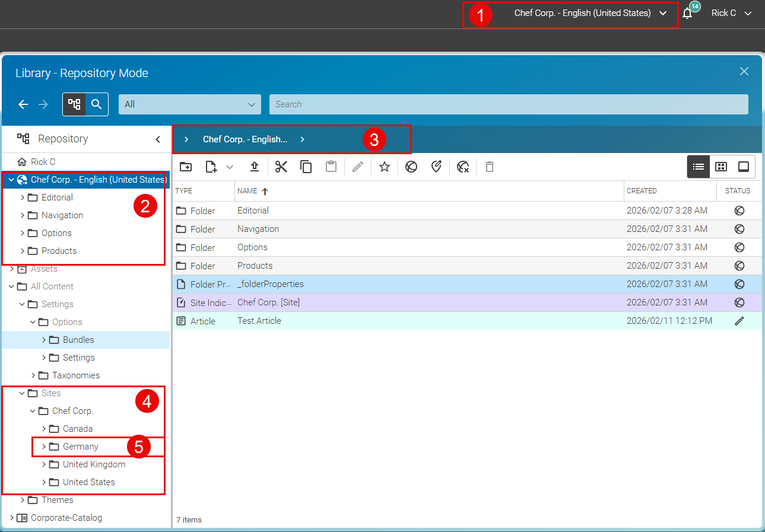
Task: Collapse the Repository tree panel
Action: point(158,139)
